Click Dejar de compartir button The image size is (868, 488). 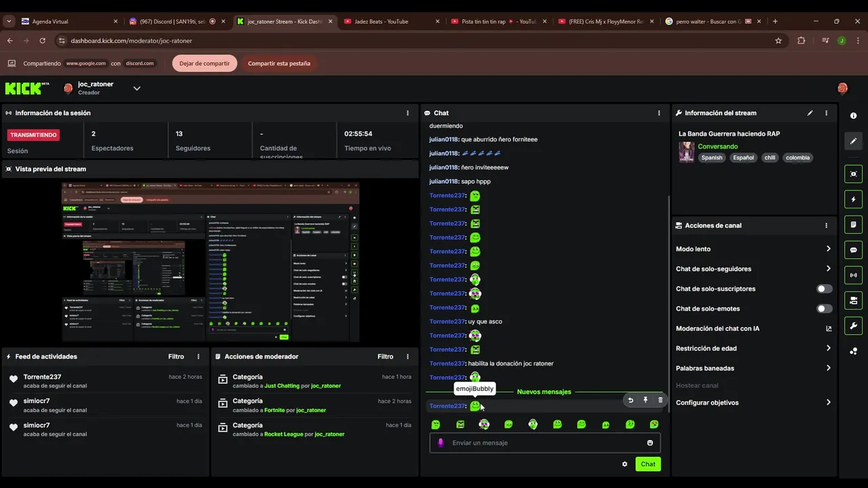(x=204, y=63)
